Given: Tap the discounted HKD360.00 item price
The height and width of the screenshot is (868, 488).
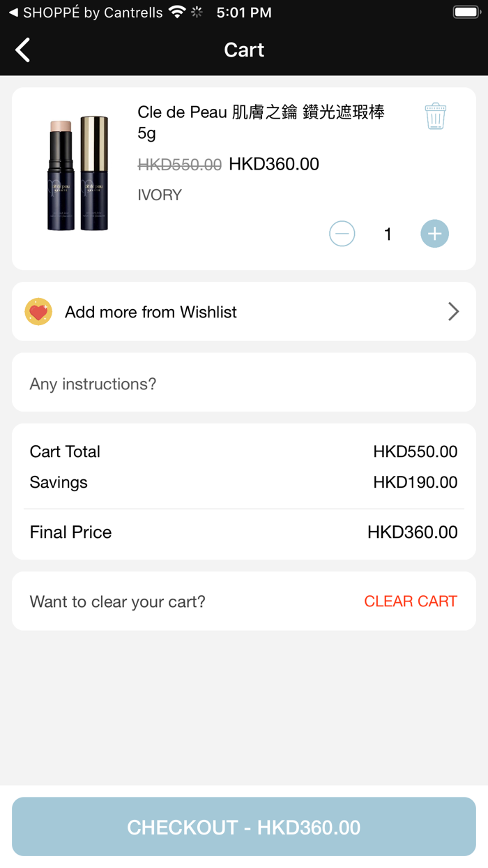Looking at the screenshot, I should click(274, 165).
